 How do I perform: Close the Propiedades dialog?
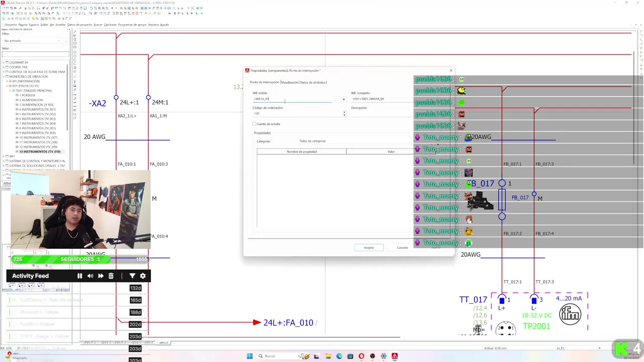click(451, 70)
